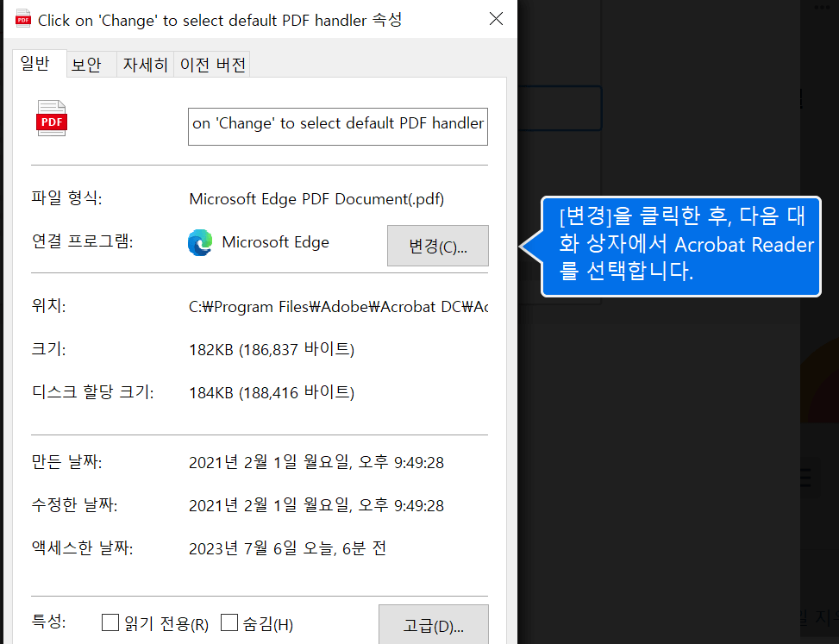Click the 변경(C)... button
Image resolution: width=839 pixels, height=644 pixels.
pyautogui.click(x=438, y=246)
